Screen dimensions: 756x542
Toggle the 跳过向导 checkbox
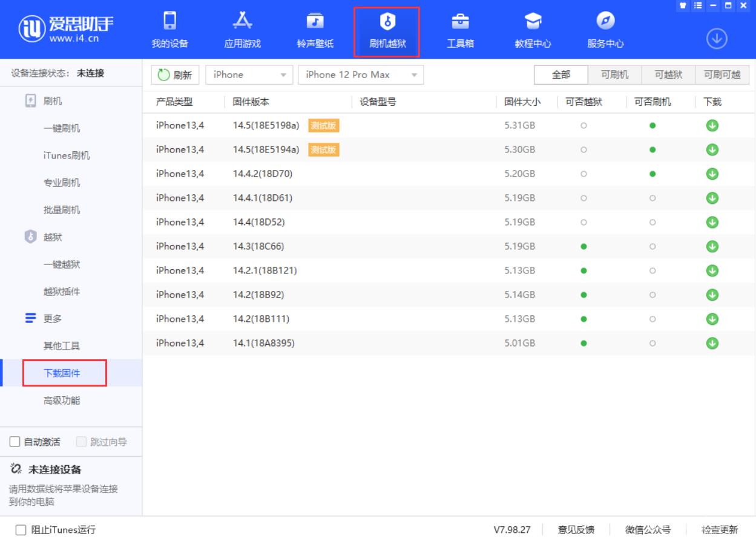(x=80, y=442)
